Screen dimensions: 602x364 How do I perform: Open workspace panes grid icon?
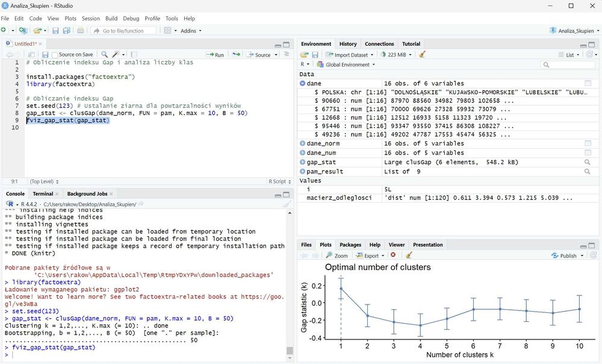pyautogui.click(x=167, y=30)
